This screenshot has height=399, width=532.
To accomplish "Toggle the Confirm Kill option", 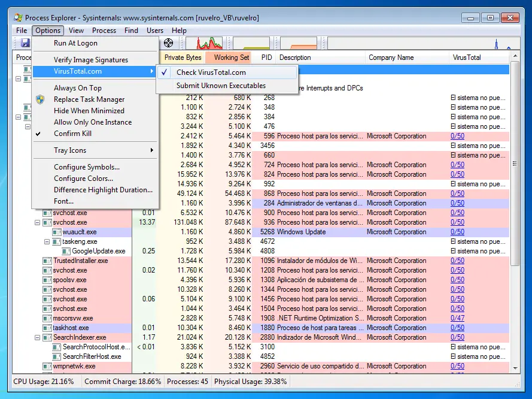I will [x=95, y=134].
